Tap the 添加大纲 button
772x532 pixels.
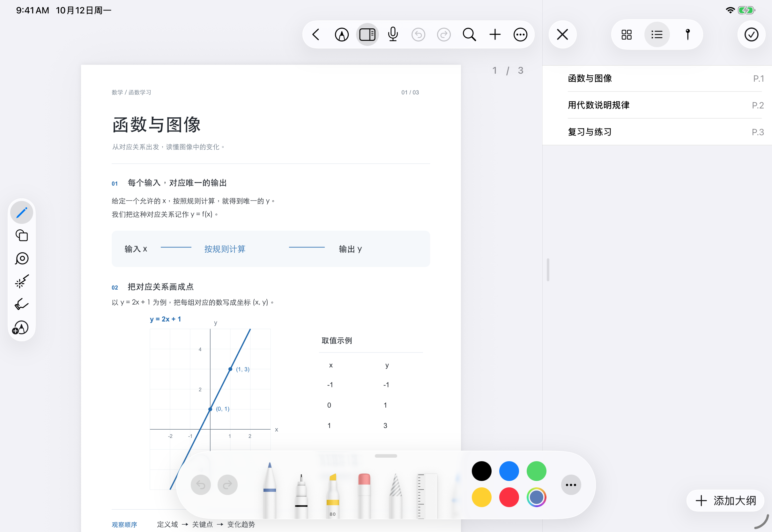click(725, 500)
